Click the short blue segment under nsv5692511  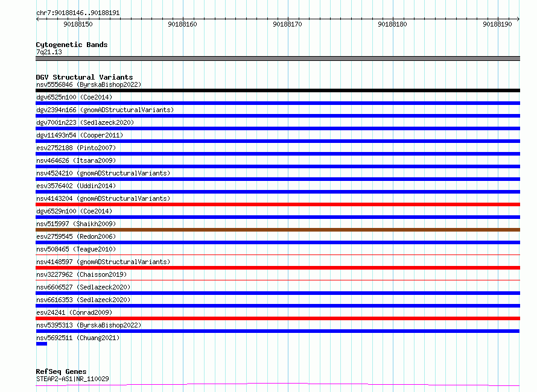[42, 344]
